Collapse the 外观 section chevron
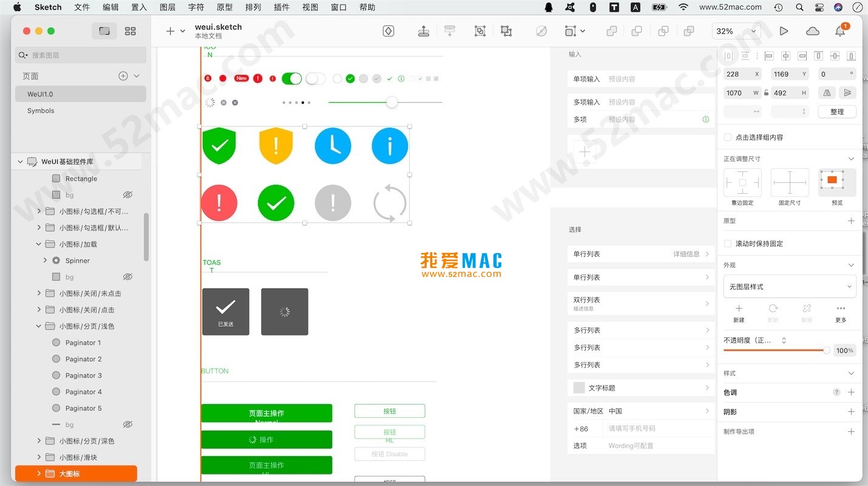This screenshot has width=868, height=486. tap(851, 265)
